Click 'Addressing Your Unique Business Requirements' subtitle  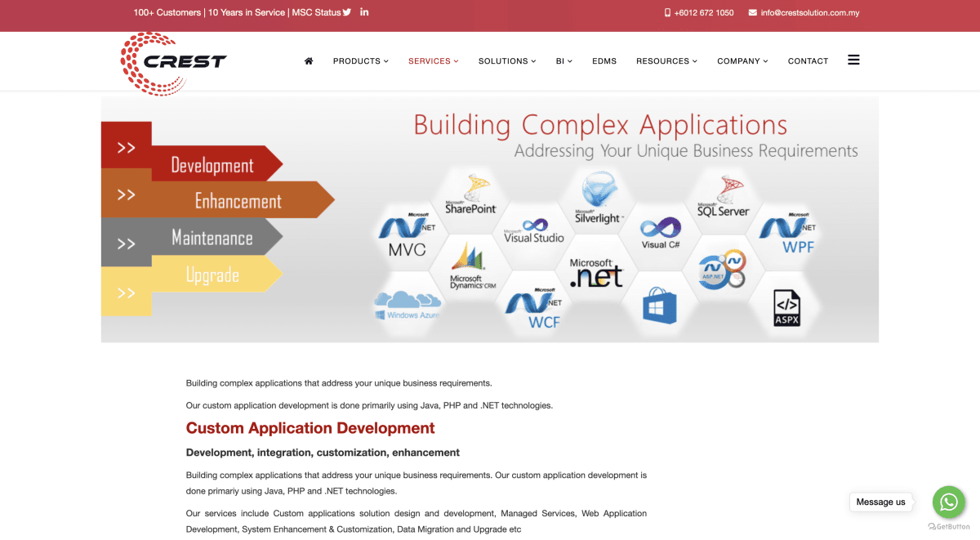point(686,151)
